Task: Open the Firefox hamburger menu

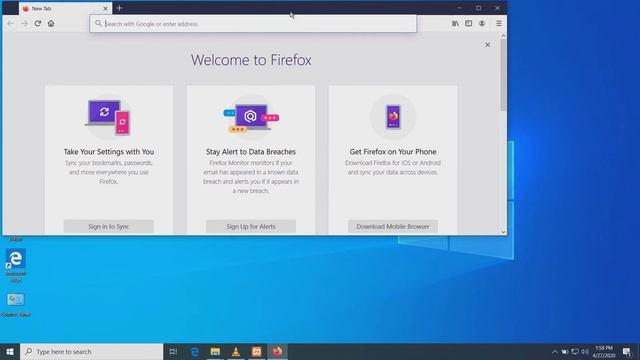Action: (x=499, y=24)
